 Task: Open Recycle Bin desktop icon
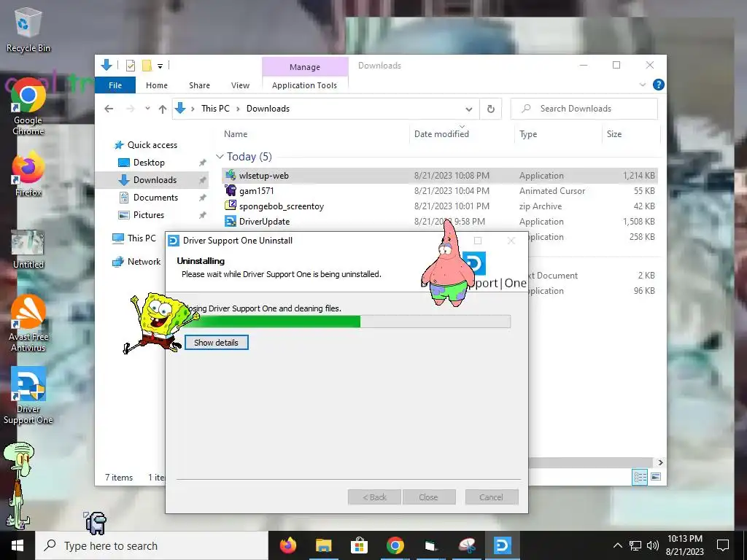28,29
